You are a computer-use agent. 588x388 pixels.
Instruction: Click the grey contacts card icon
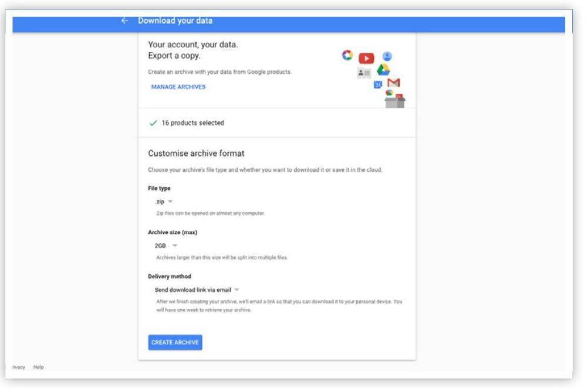click(x=364, y=73)
